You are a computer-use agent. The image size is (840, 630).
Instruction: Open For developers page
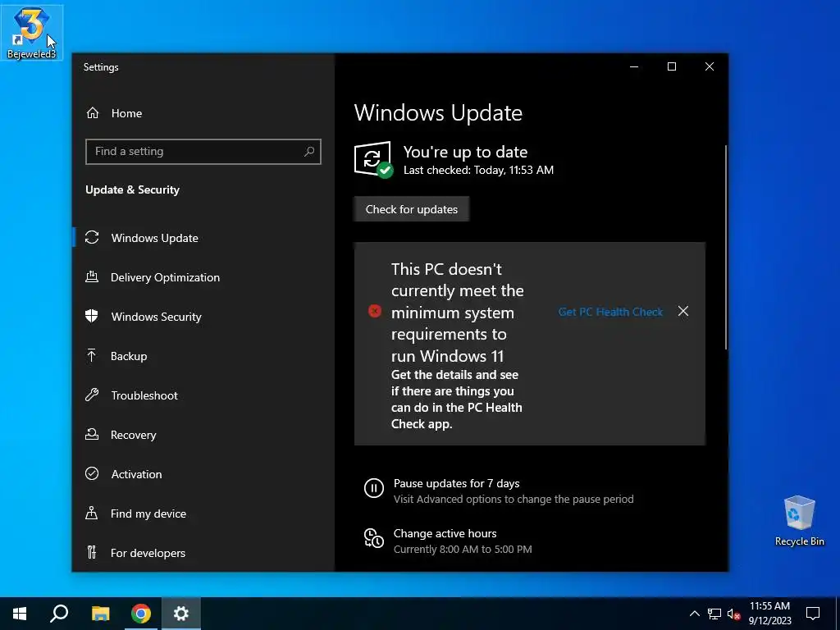coord(148,553)
